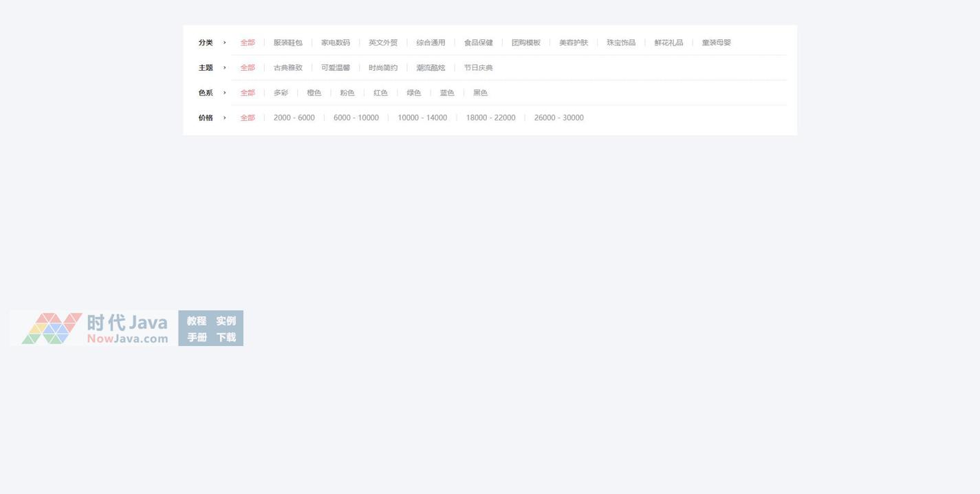Filter price range 2000 - 6000

[x=294, y=118]
